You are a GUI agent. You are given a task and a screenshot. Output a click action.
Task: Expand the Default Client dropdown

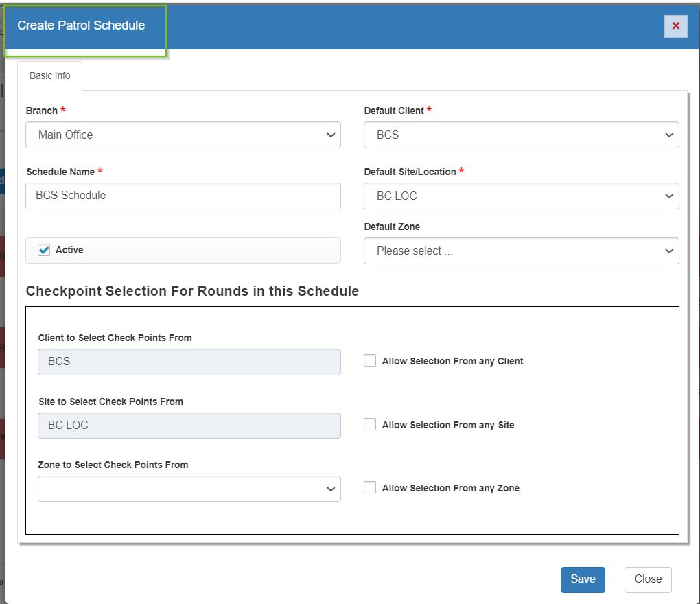521,135
